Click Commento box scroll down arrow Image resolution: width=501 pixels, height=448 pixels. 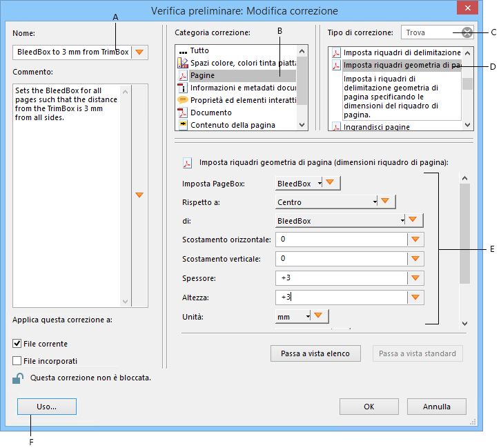coord(126,302)
